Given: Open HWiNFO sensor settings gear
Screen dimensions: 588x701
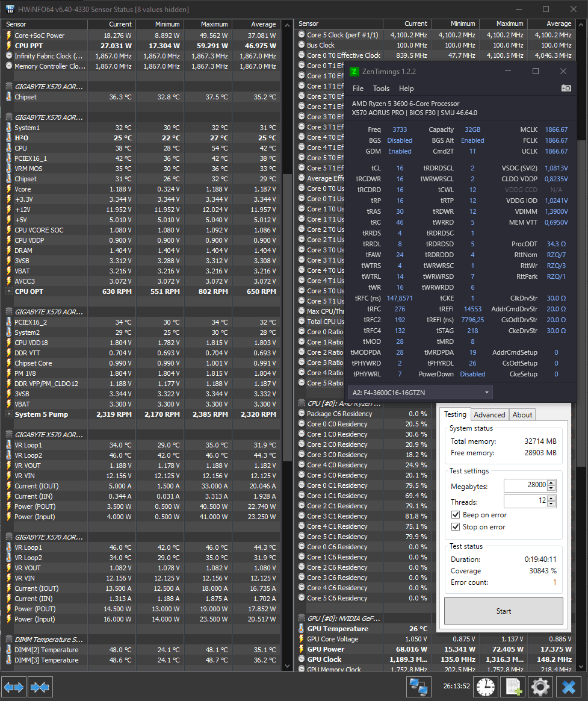Looking at the screenshot, I should [540, 687].
